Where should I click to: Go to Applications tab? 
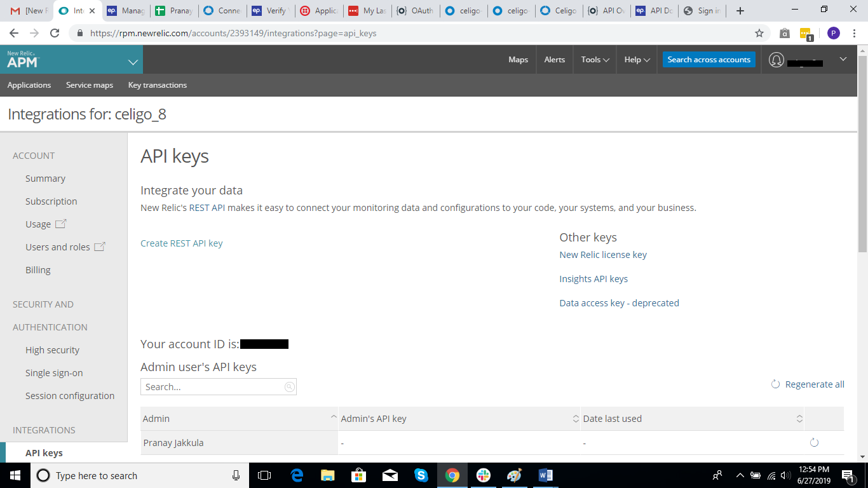(29, 85)
